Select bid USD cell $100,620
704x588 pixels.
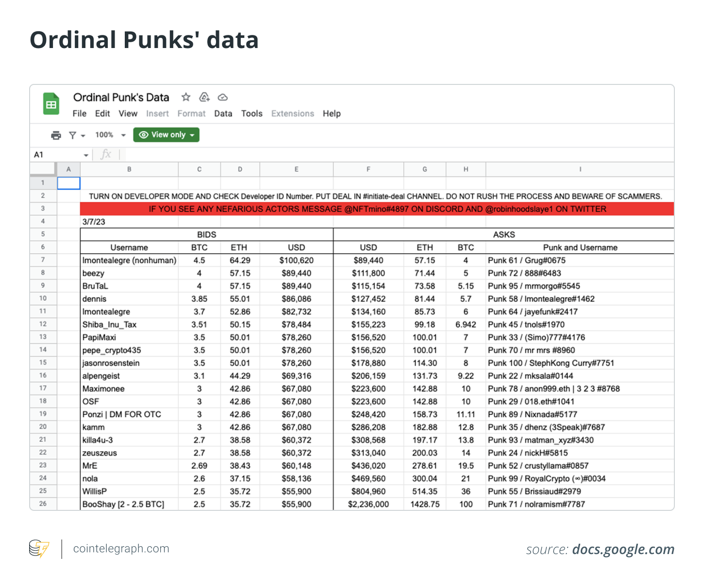click(x=297, y=260)
